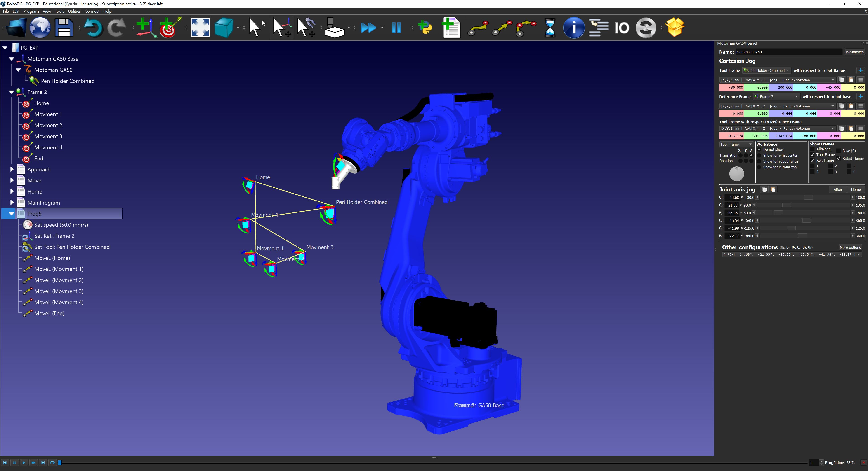
Task: Open the Utilities menu
Action: tap(74, 11)
